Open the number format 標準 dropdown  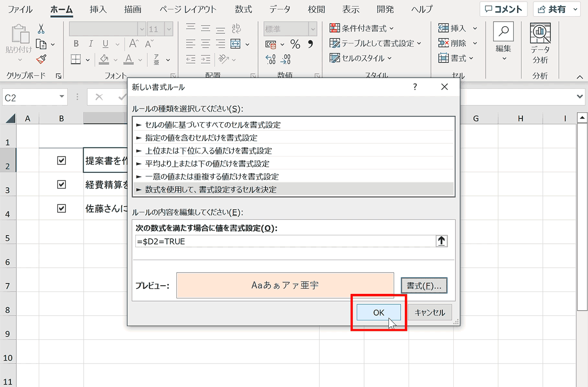coord(313,29)
